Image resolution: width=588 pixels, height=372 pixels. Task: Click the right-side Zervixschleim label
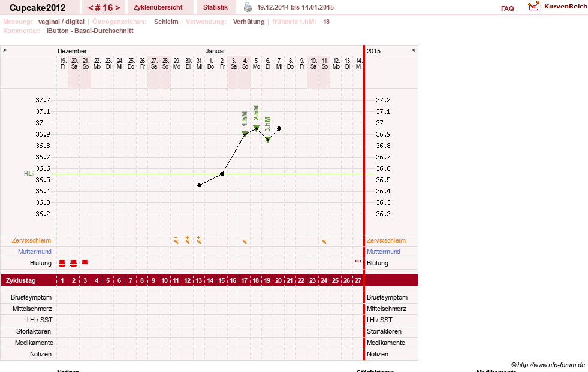[386, 240]
